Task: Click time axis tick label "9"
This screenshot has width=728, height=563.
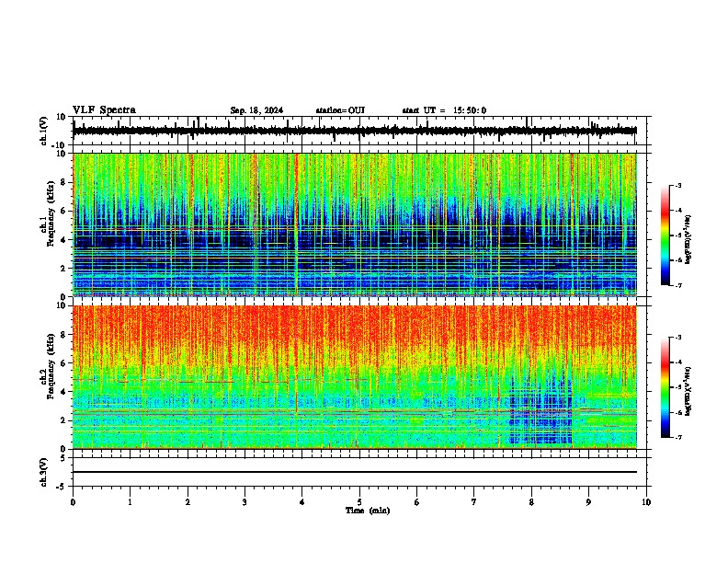Action: coord(588,502)
